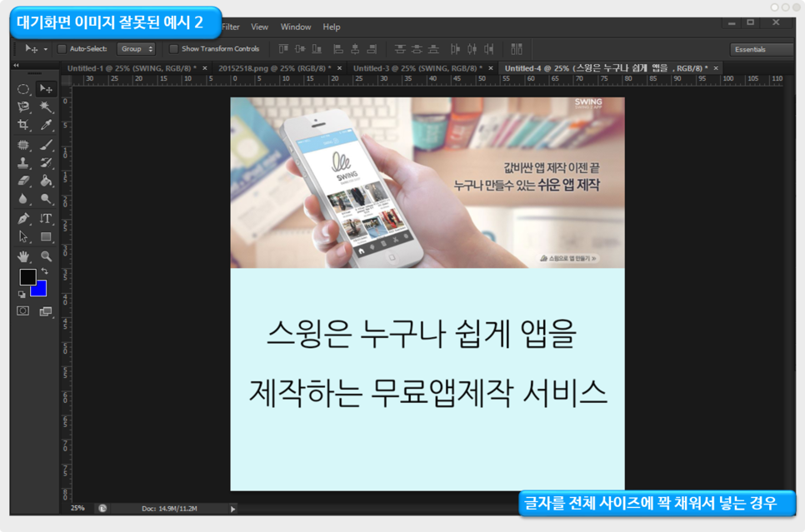The width and height of the screenshot is (805, 532).
Task: Check Show Transform Controls option
Action: click(173, 49)
